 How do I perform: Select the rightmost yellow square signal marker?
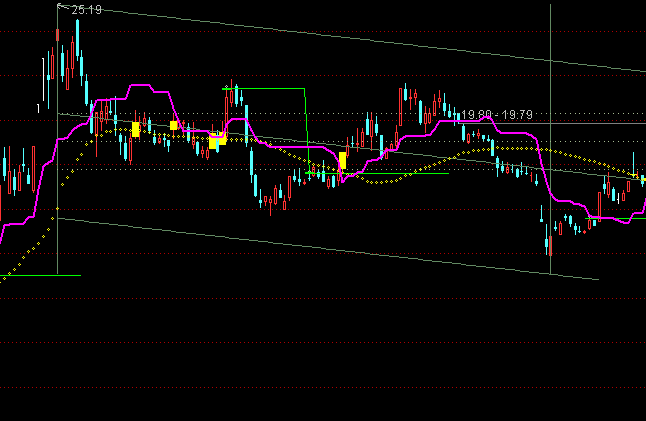pos(343,160)
